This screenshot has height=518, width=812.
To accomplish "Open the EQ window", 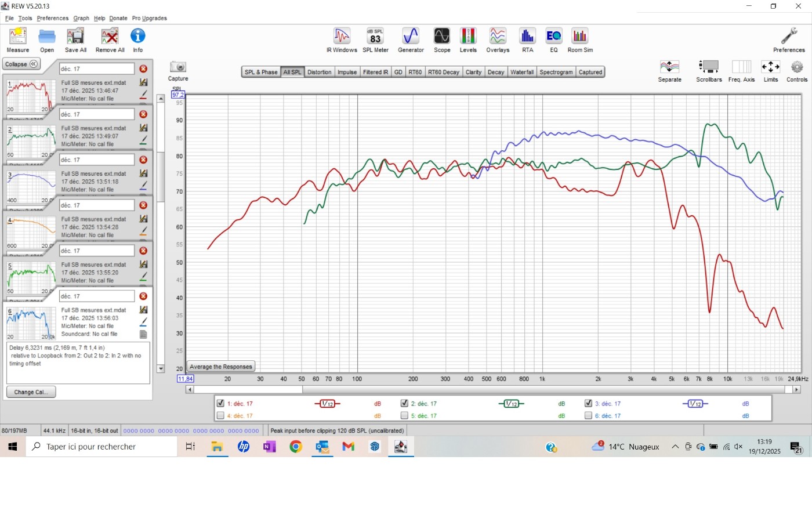I will pyautogui.click(x=553, y=39).
